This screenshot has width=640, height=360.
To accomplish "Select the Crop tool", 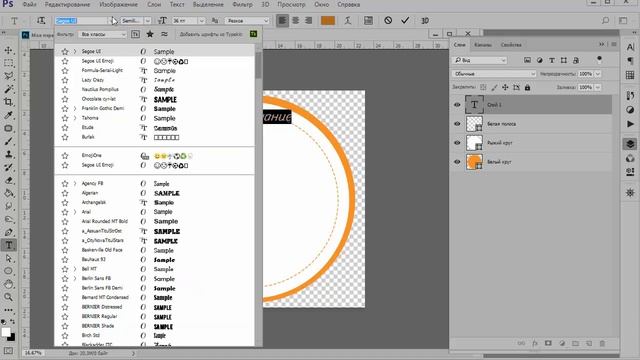I will [x=8, y=102].
